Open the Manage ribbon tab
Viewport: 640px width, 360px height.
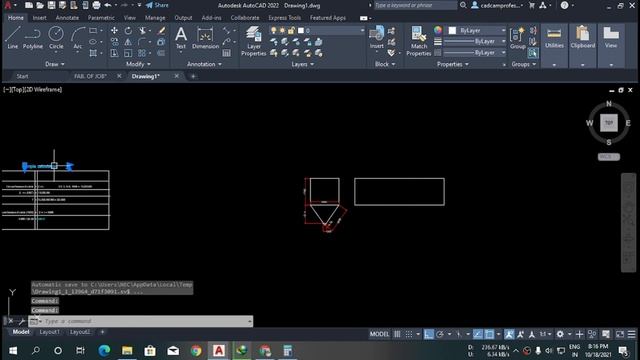point(155,18)
